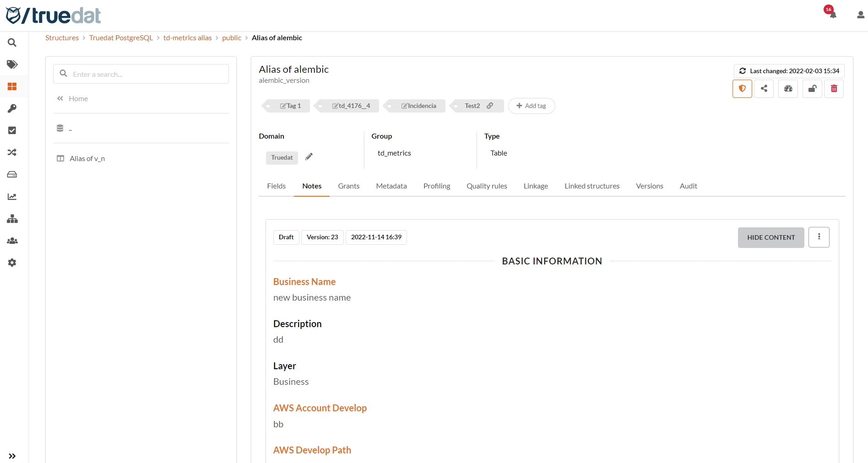Click the share structure icon

pos(764,89)
